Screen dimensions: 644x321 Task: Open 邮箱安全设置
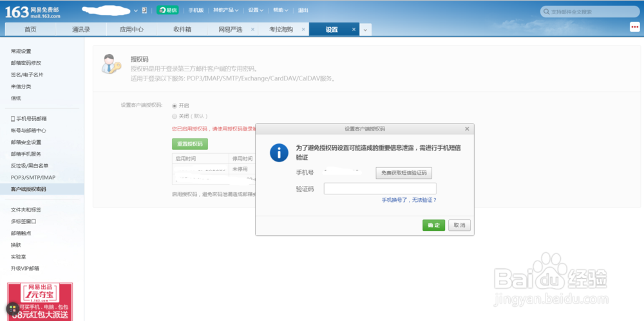[x=26, y=142]
